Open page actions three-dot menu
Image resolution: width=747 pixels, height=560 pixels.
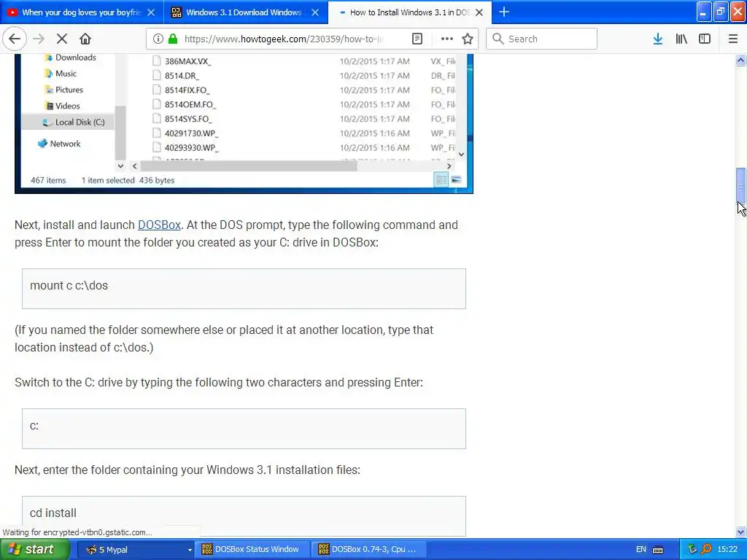446,39
